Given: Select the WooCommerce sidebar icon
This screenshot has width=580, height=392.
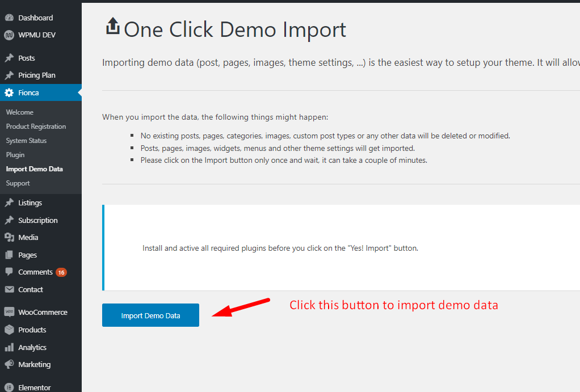Looking at the screenshot, I should coord(10,311).
